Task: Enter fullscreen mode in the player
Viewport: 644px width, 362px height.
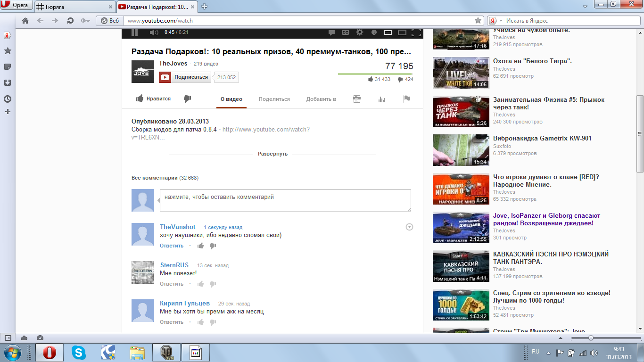Action: [416, 33]
